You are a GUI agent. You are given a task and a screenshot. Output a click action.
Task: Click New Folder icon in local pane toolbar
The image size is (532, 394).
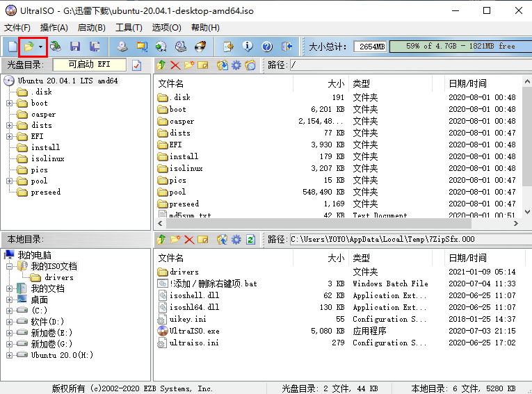[175, 240]
